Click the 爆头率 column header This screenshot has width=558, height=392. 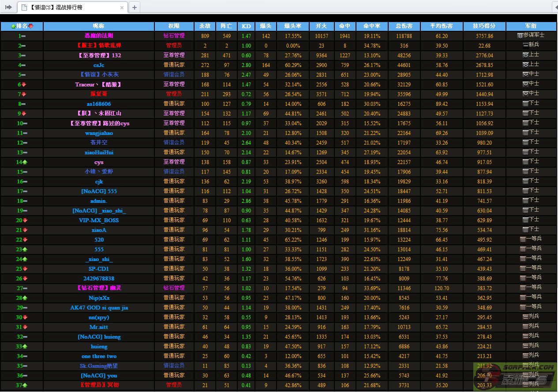tap(292, 26)
